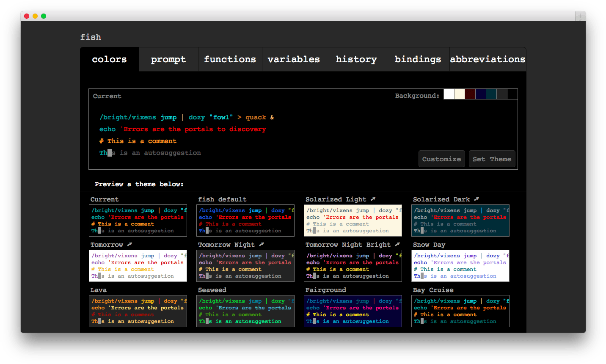Open the Solarized Light external link icon
The image size is (606, 364).
[x=373, y=199]
